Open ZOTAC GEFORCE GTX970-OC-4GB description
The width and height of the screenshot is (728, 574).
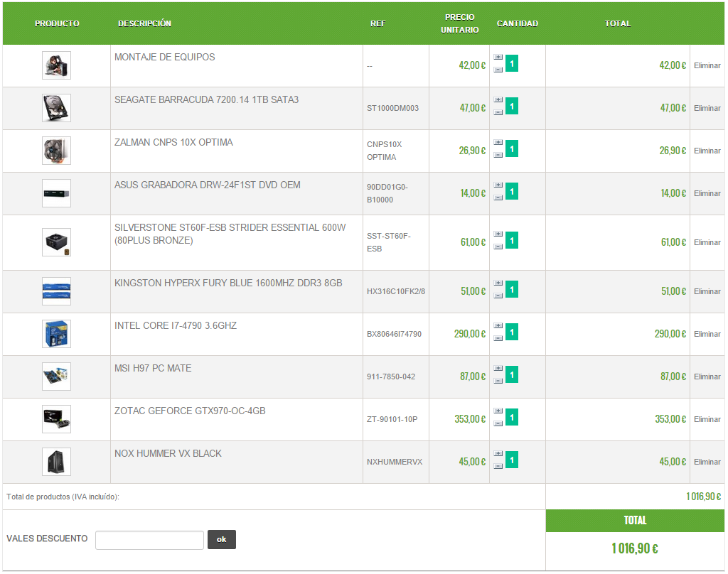click(190, 411)
